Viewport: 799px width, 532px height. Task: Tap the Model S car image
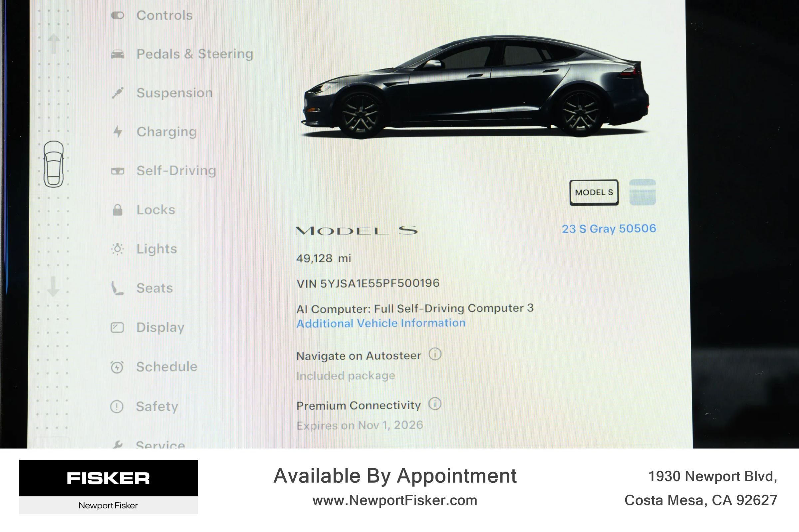tap(475, 87)
